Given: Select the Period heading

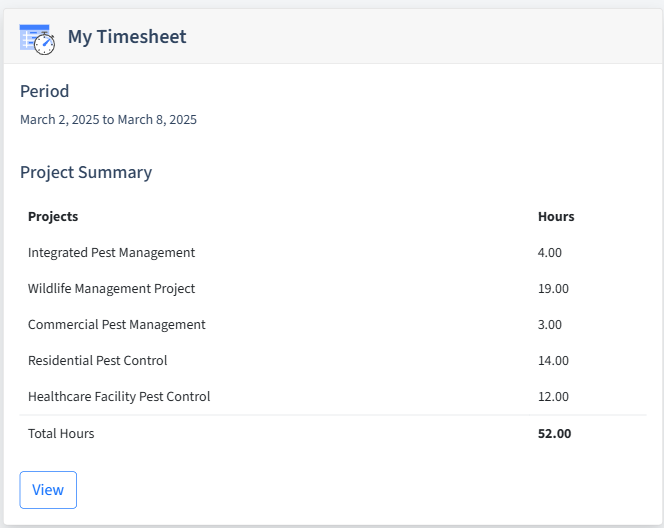Looking at the screenshot, I should pos(44,91).
